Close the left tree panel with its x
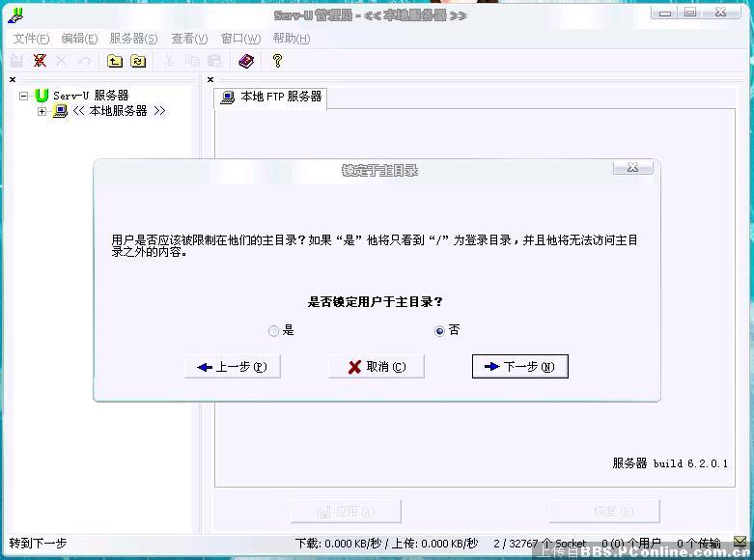This screenshot has width=754, height=560. pyautogui.click(x=13, y=80)
